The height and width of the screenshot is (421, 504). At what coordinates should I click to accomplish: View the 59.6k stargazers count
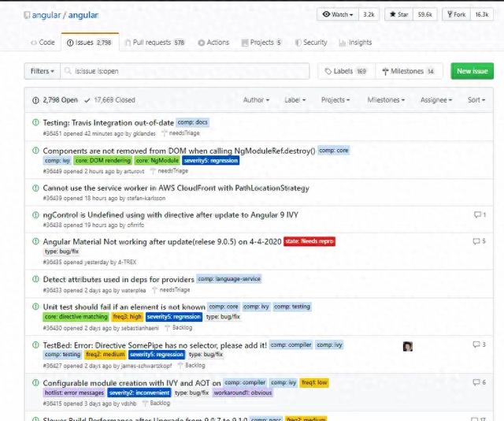(425, 14)
